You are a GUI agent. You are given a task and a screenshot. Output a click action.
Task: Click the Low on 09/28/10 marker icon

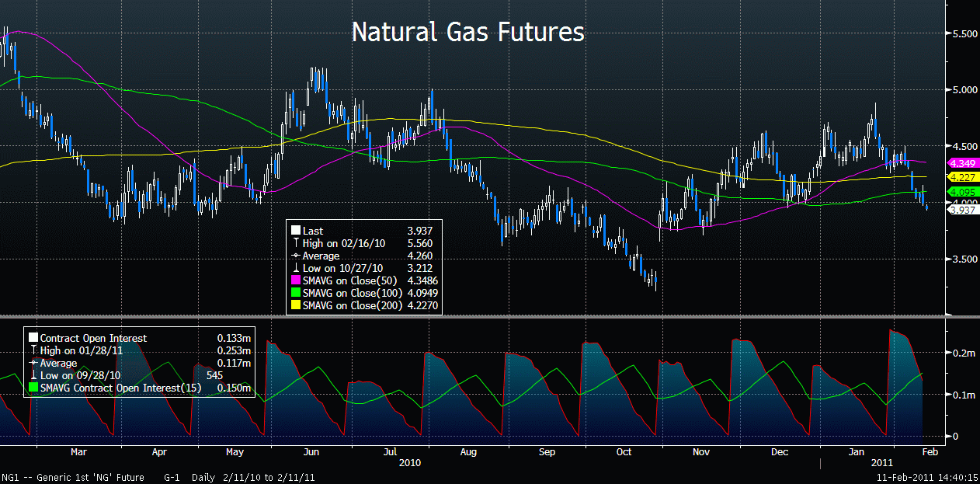pyautogui.click(x=33, y=375)
